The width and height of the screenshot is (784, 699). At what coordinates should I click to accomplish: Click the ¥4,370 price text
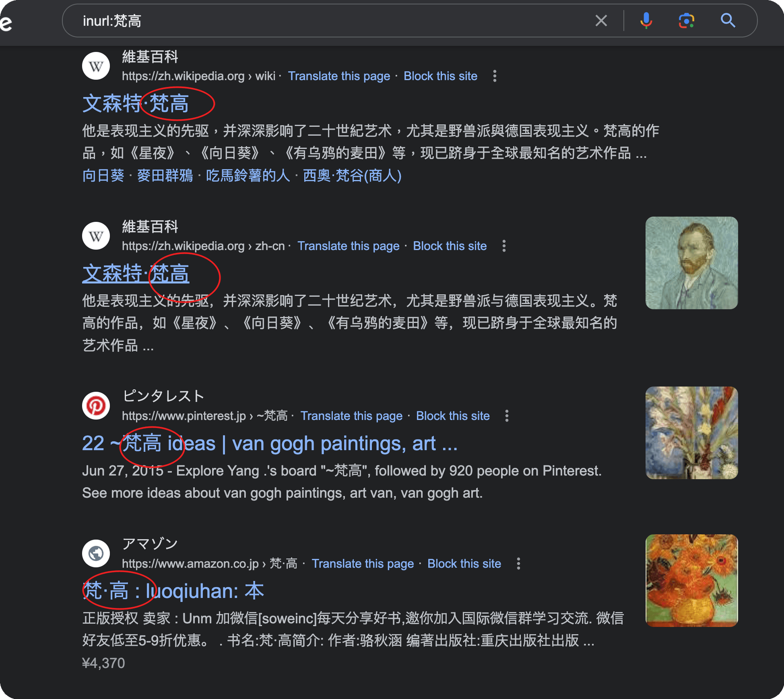tap(104, 663)
